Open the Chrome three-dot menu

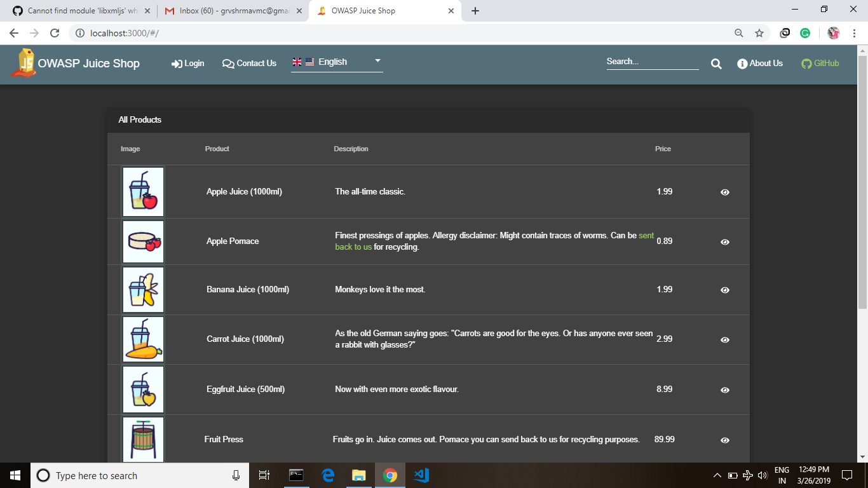[853, 33]
